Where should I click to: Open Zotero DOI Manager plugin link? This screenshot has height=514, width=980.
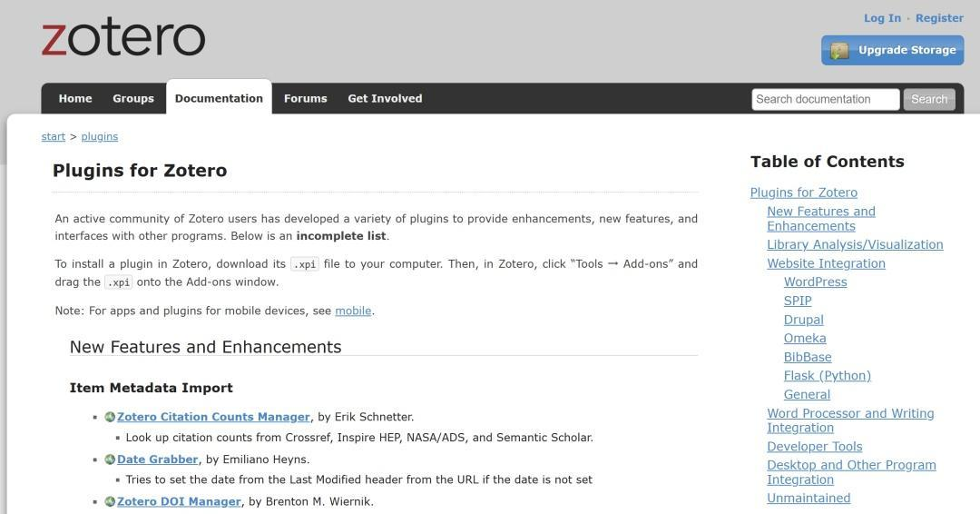[x=179, y=501]
